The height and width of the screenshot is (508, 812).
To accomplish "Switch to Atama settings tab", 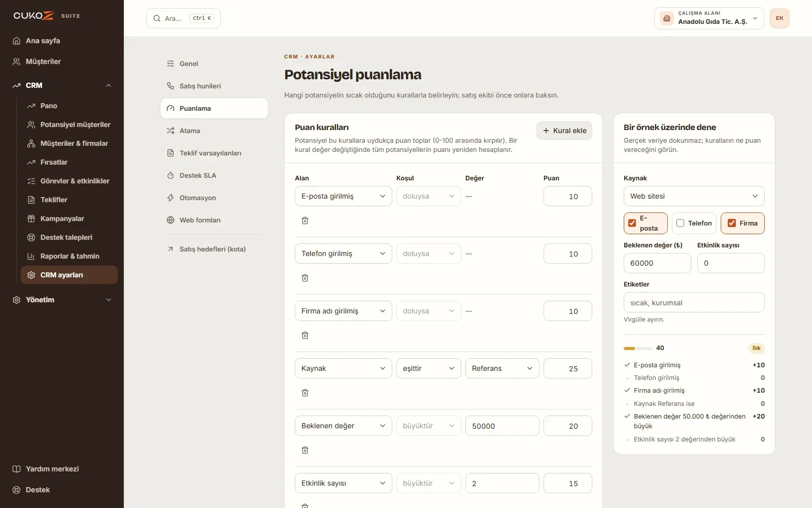I will pos(214,131).
